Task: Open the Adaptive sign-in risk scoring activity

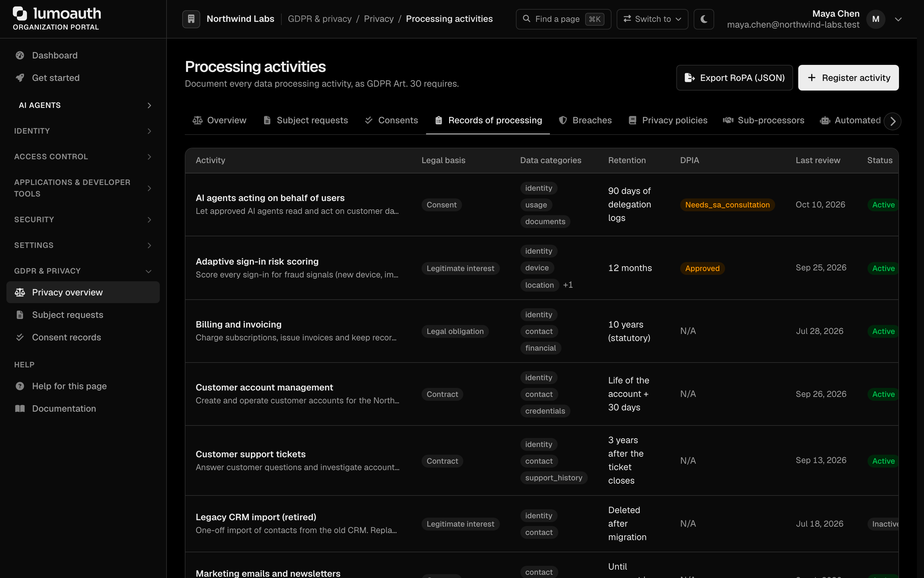Action: coord(257,261)
